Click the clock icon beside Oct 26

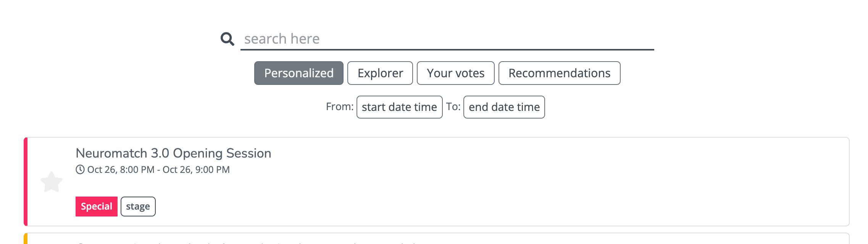pos(80,169)
